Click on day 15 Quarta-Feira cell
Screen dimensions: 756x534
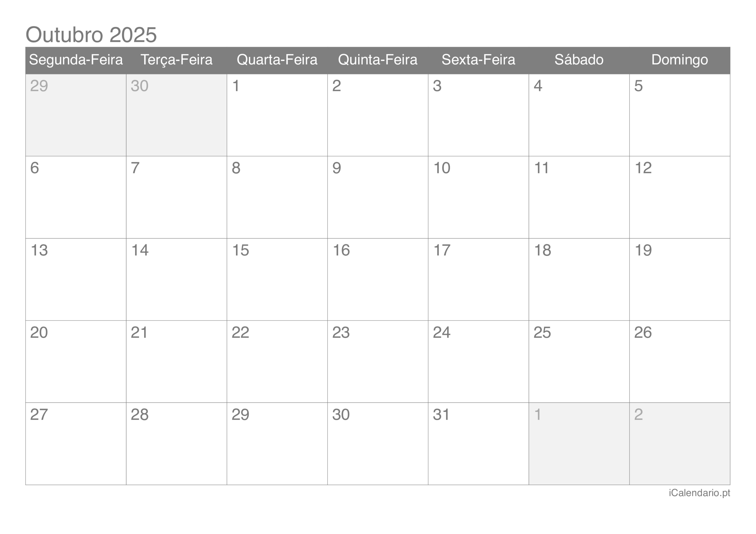click(x=277, y=283)
